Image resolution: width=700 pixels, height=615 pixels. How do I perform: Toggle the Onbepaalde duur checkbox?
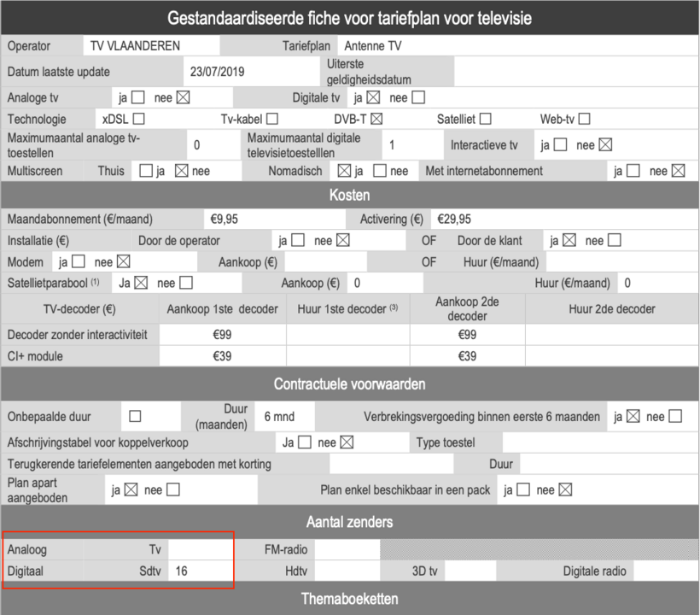[135, 417]
